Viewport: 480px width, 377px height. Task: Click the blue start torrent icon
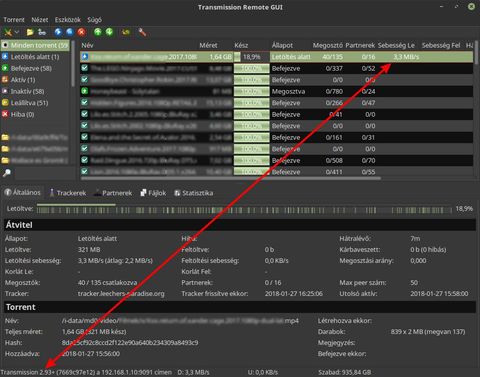click(58, 32)
